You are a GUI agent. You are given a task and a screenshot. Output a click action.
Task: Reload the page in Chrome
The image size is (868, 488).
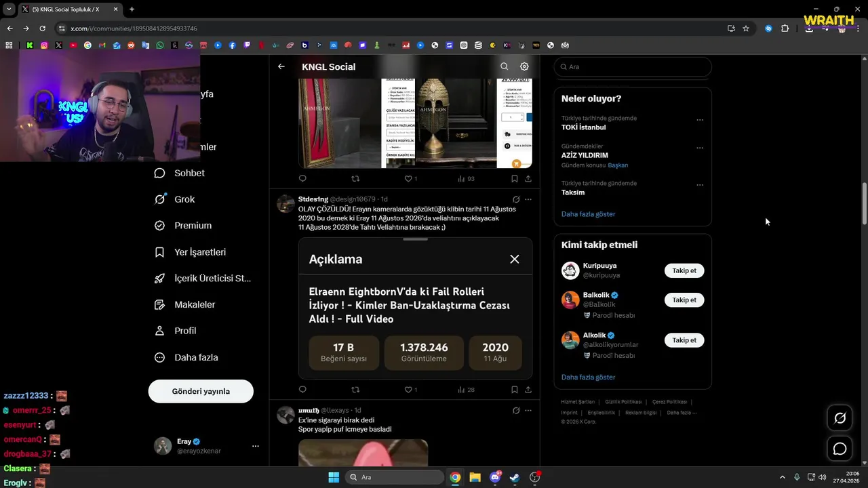(x=42, y=28)
